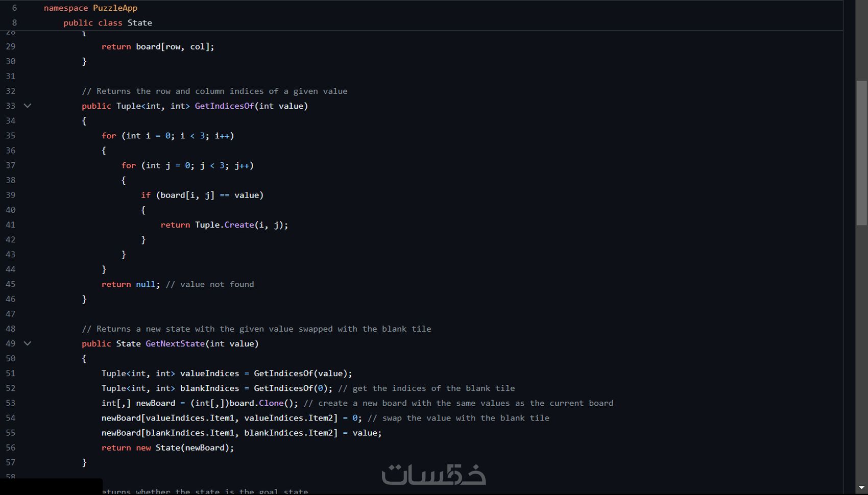
Task: Click line number 29
Action: (x=10, y=46)
